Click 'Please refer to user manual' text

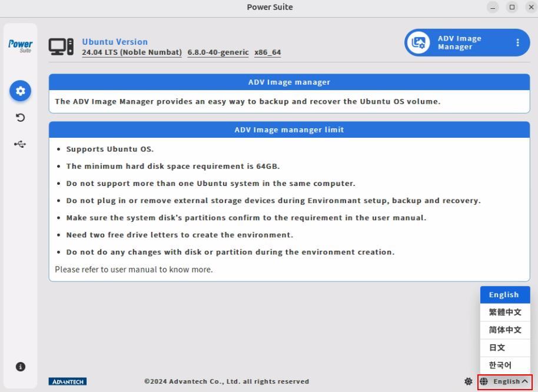134,270
